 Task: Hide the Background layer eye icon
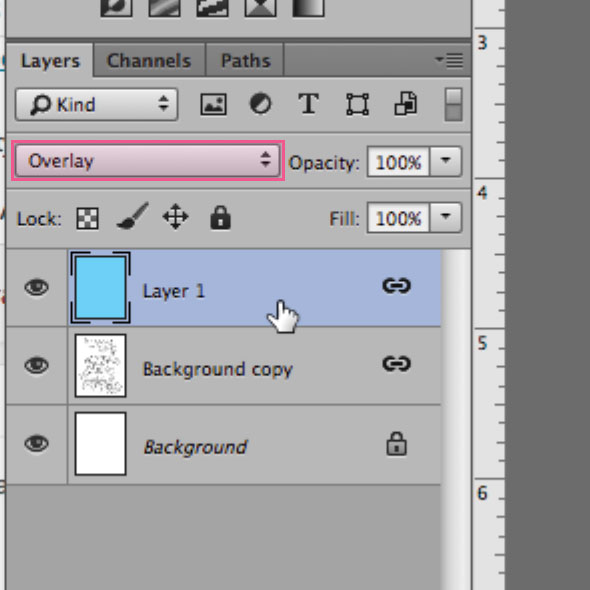(36, 443)
